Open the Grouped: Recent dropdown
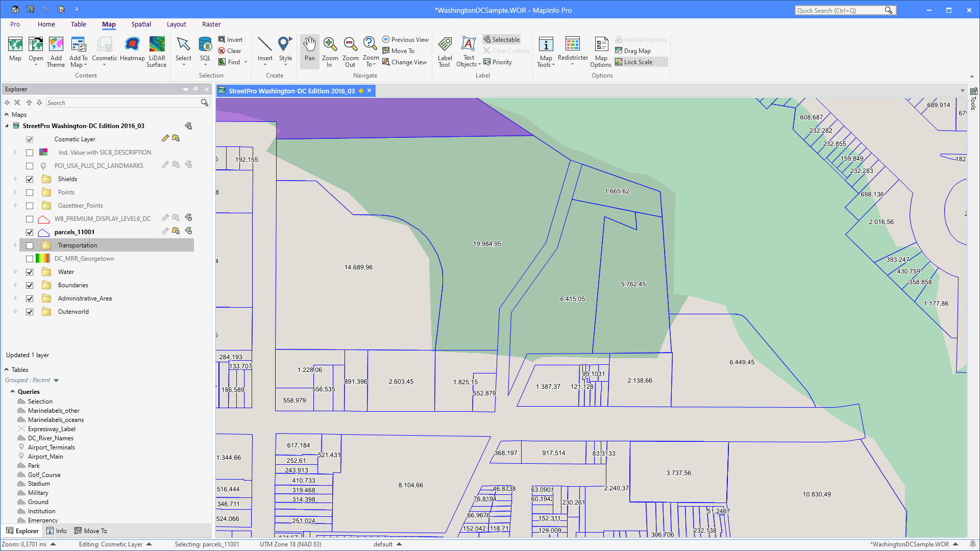Screen dimensions: 980x551 tap(32, 380)
